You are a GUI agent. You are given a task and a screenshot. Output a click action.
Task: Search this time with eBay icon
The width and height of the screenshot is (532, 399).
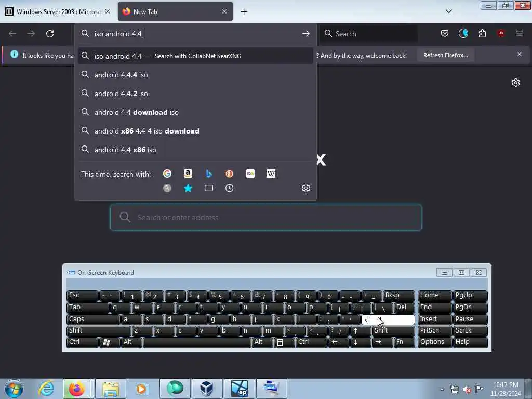[x=250, y=174]
